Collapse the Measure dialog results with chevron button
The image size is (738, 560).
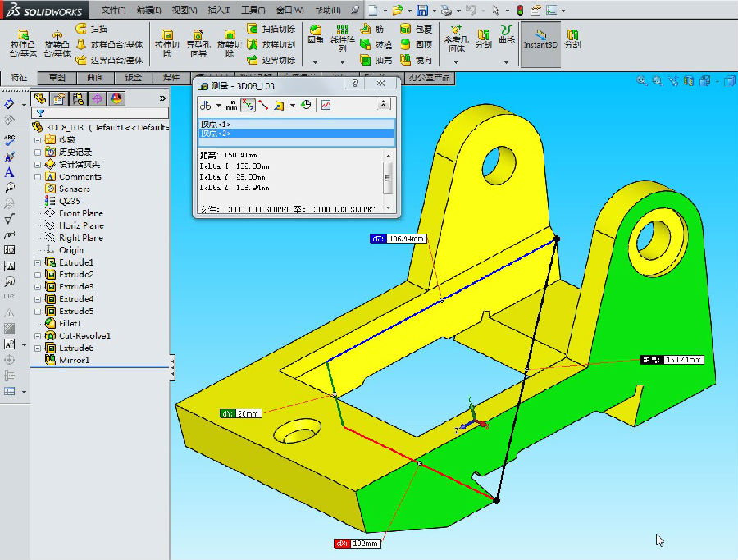click(383, 104)
